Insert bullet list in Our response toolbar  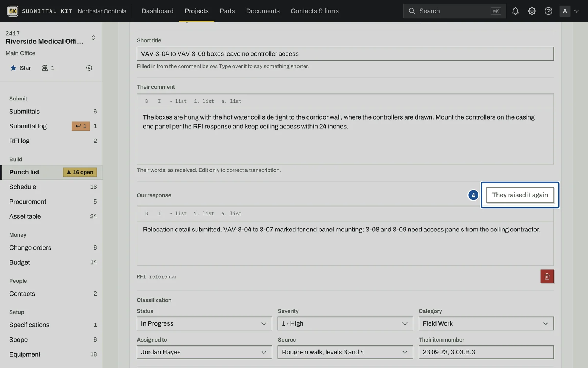178,213
